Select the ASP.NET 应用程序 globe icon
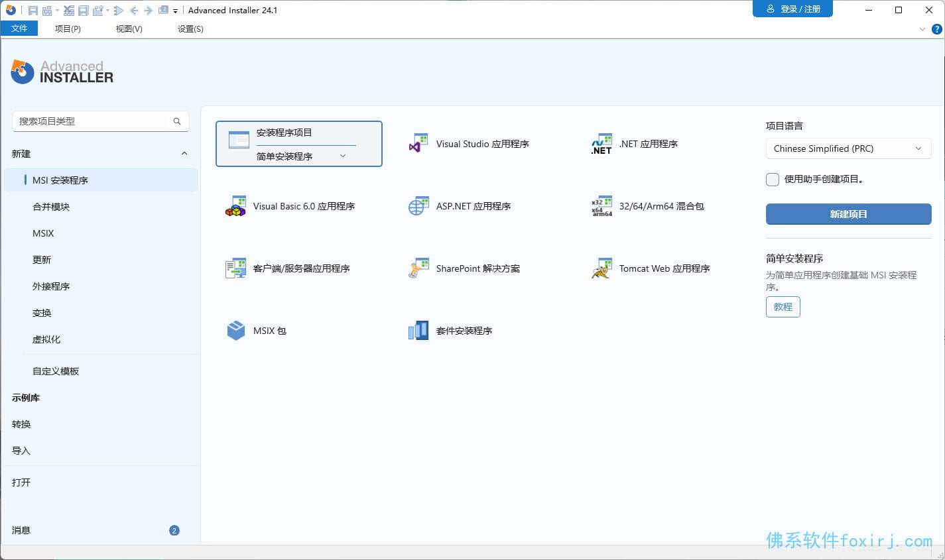 418,206
